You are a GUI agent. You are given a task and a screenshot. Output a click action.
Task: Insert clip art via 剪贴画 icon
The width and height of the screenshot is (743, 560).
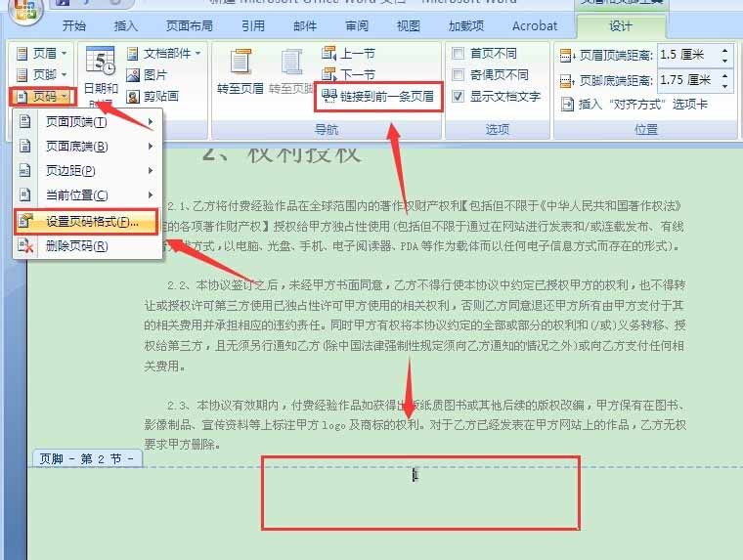click(x=133, y=97)
